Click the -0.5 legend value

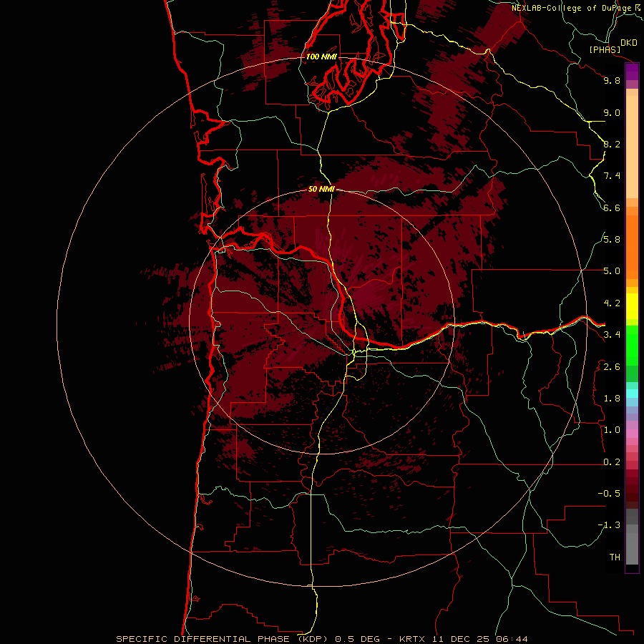(609, 494)
